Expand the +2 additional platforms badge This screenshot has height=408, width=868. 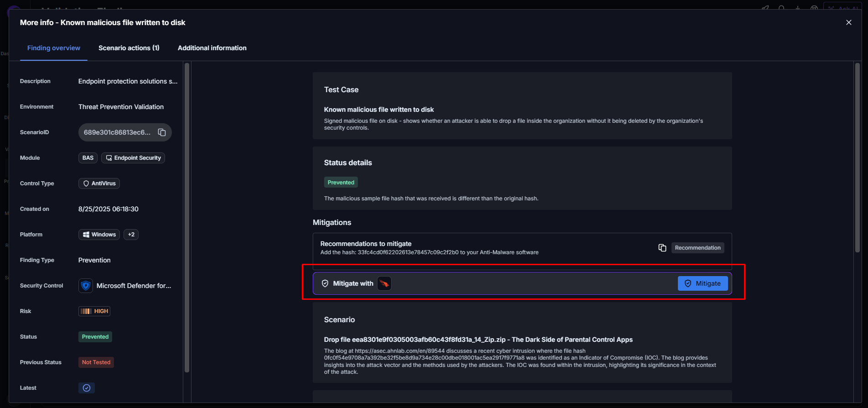coord(131,235)
